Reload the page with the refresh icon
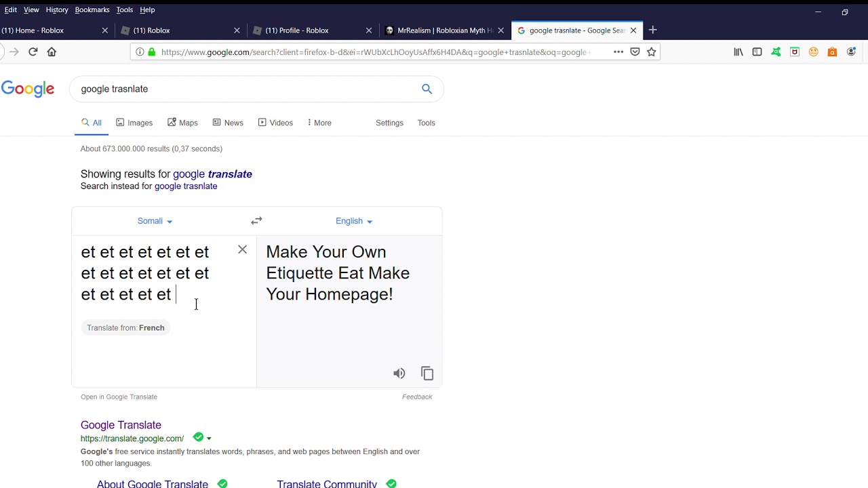868x488 pixels. click(33, 52)
